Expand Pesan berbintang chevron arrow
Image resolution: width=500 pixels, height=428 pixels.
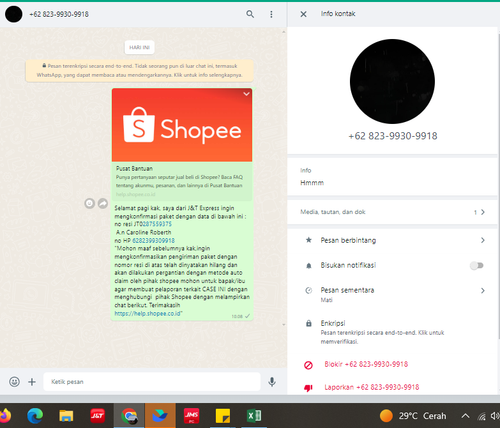[x=483, y=240]
